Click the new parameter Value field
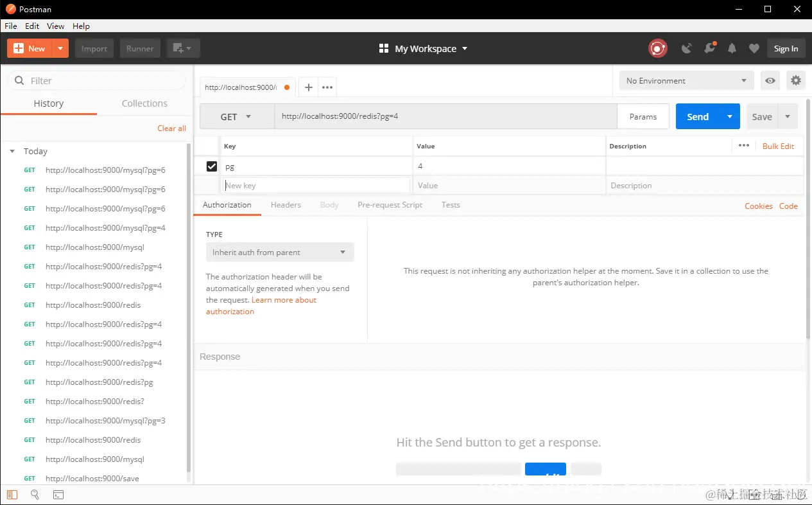The height and width of the screenshot is (505, 812). 509,186
